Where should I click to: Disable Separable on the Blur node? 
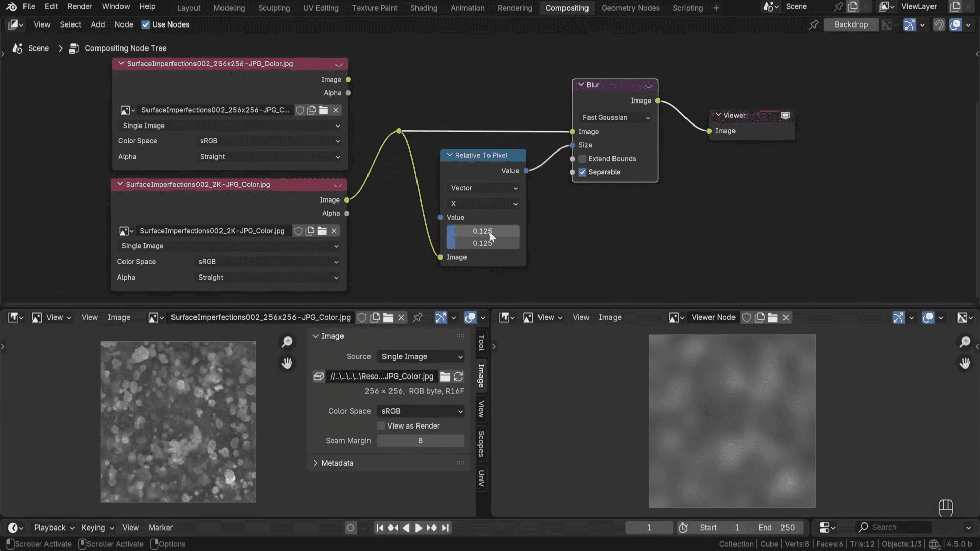(582, 172)
